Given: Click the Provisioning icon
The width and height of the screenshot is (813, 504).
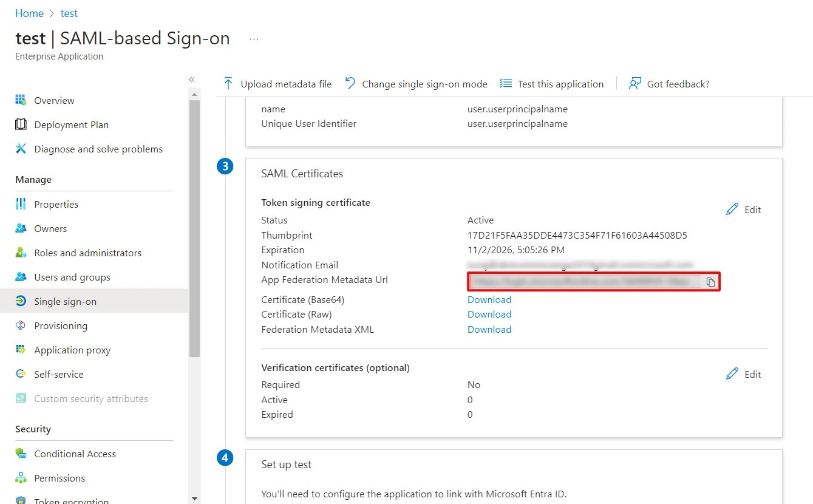Looking at the screenshot, I should [x=21, y=325].
